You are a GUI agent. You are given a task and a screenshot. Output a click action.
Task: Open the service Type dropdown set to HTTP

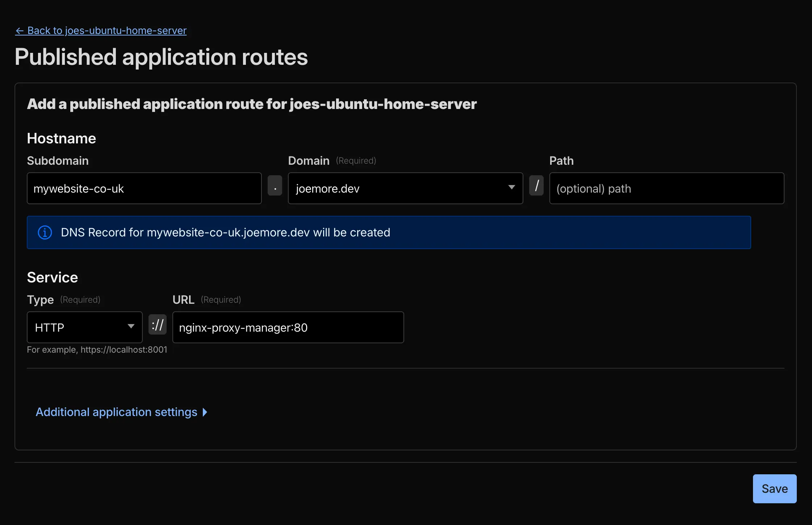coord(85,327)
